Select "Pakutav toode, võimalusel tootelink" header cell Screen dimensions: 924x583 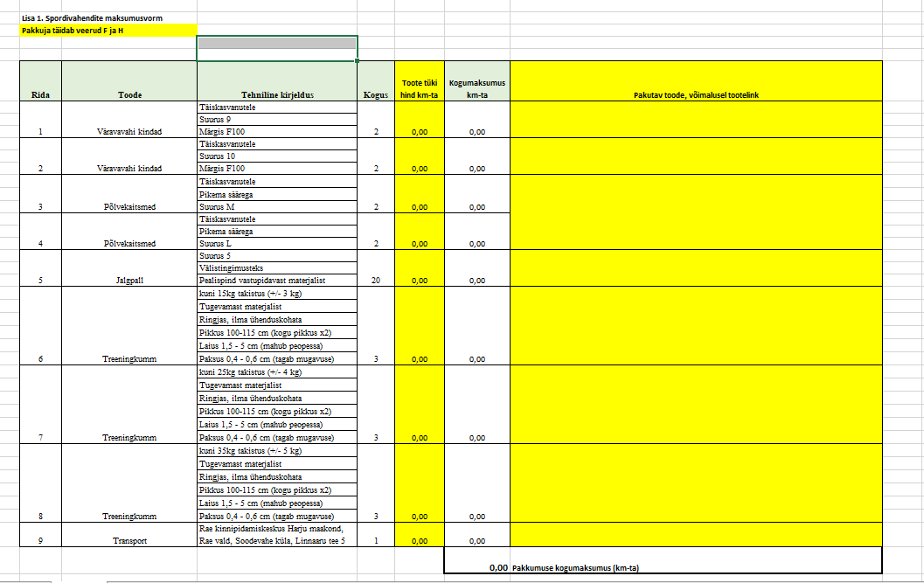tap(695, 94)
